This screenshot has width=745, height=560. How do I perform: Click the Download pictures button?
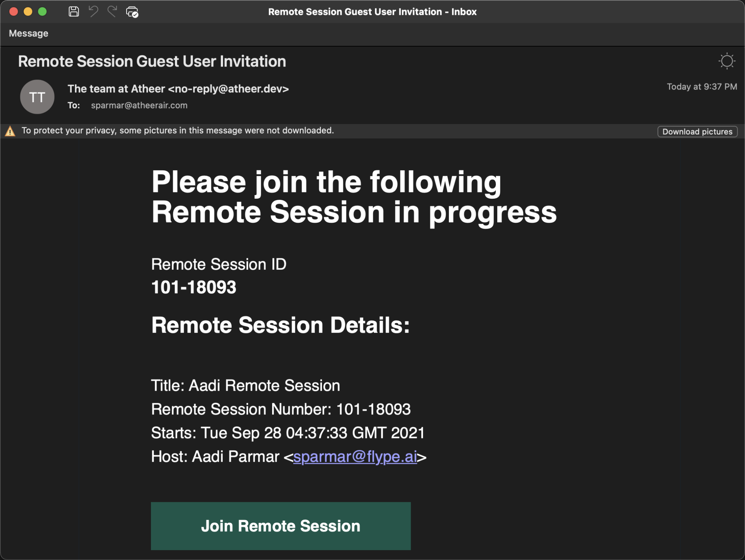tap(697, 131)
